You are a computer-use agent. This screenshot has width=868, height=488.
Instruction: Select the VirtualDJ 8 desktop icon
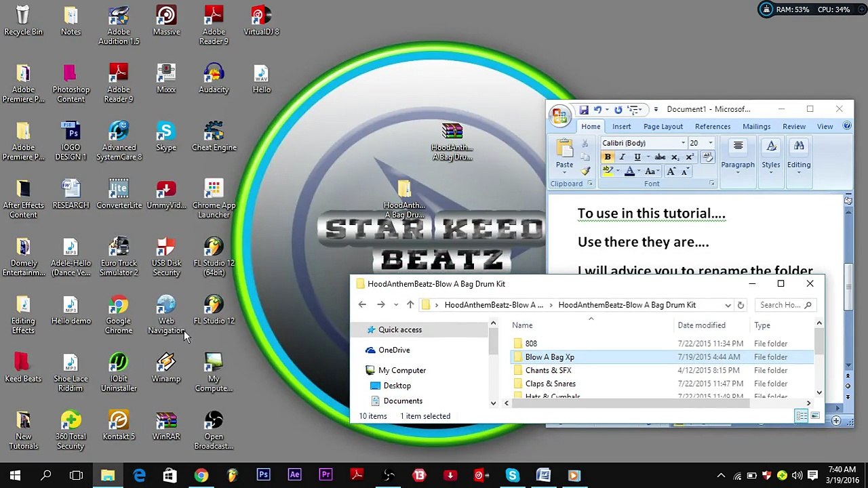click(261, 21)
